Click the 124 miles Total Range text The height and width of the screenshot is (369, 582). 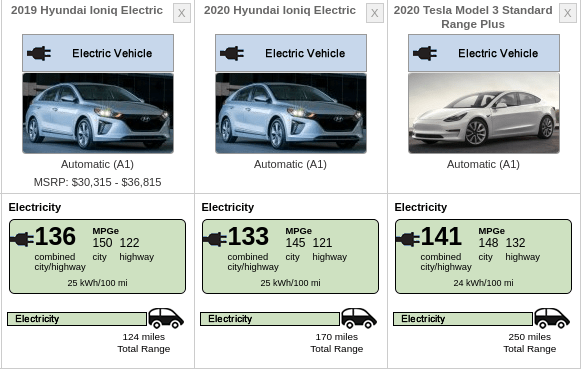[144, 343]
